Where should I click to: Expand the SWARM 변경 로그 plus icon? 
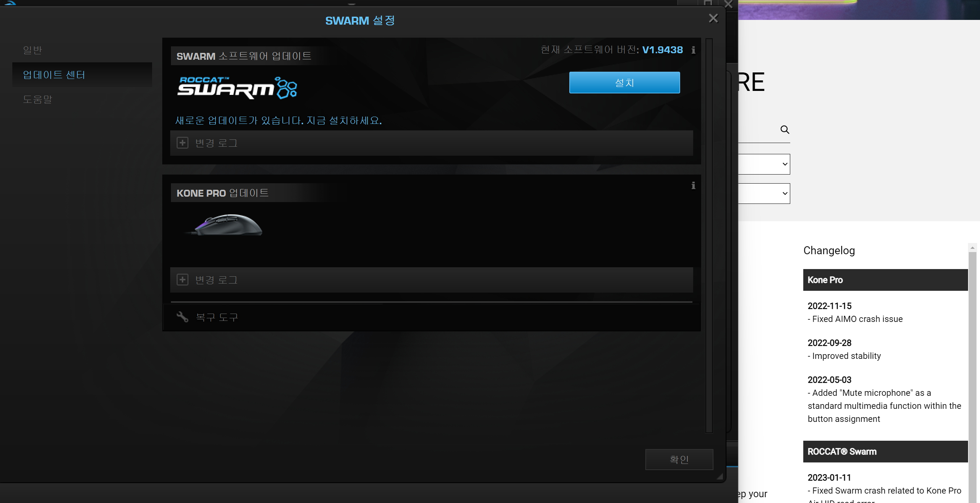[x=183, y=143]
